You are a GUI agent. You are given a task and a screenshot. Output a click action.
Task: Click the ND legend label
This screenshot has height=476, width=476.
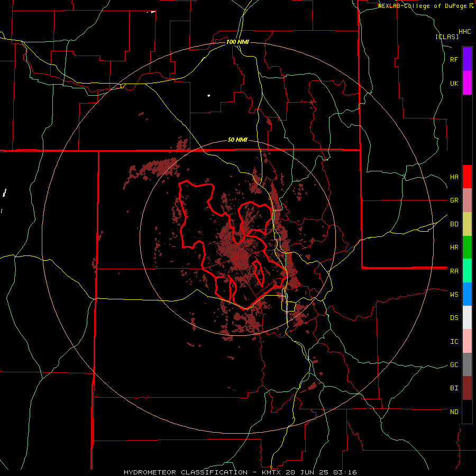pyautogui.click(x=454, y=412)
